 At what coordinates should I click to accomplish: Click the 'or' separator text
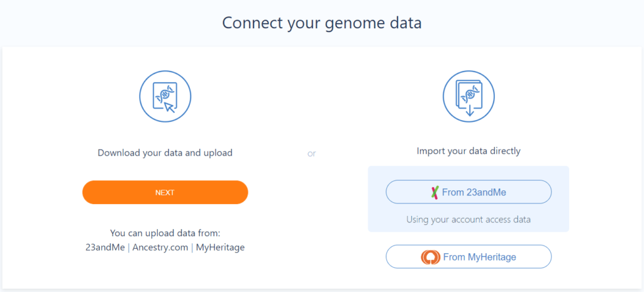coord(312,154)
